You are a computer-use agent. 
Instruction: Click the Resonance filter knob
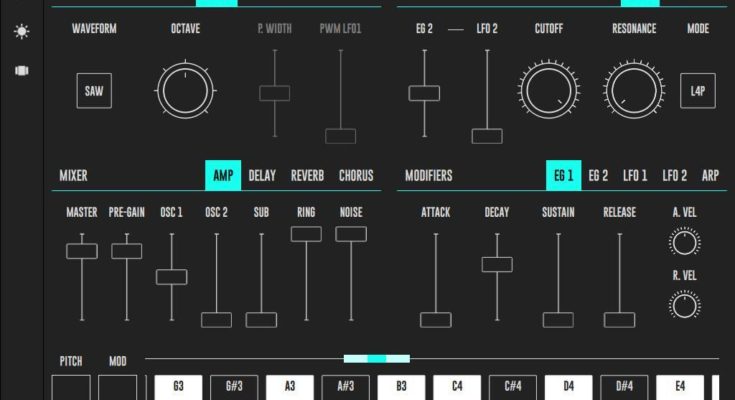(x=634, y=91)
